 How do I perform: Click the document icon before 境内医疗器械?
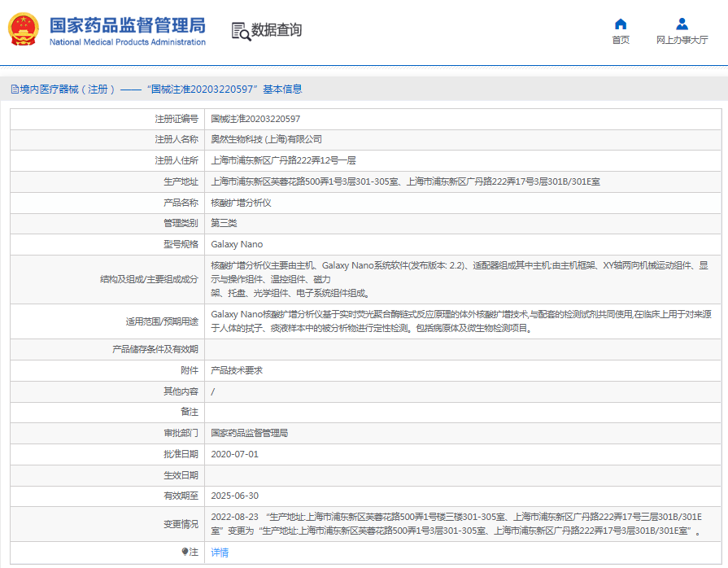[x=15, y=90]
